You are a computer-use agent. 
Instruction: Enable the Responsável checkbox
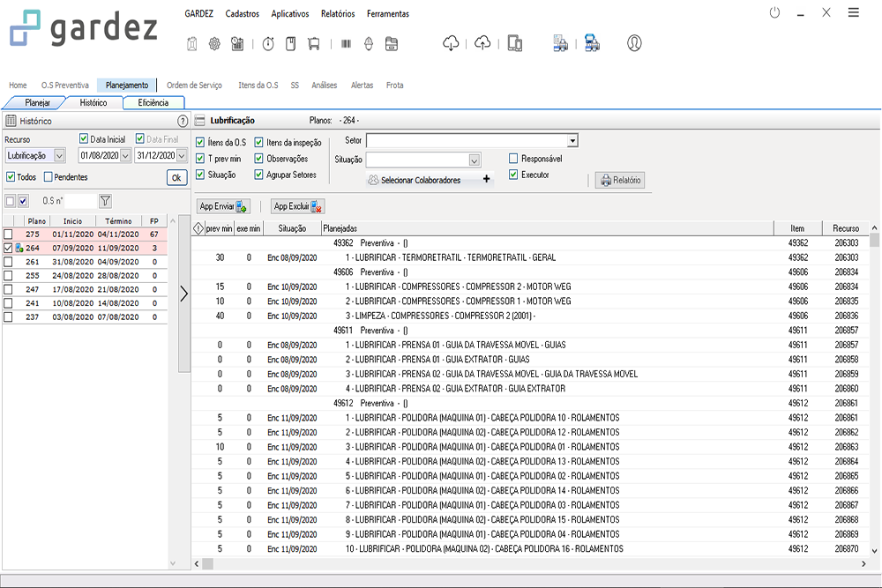(x=513, y=159)
